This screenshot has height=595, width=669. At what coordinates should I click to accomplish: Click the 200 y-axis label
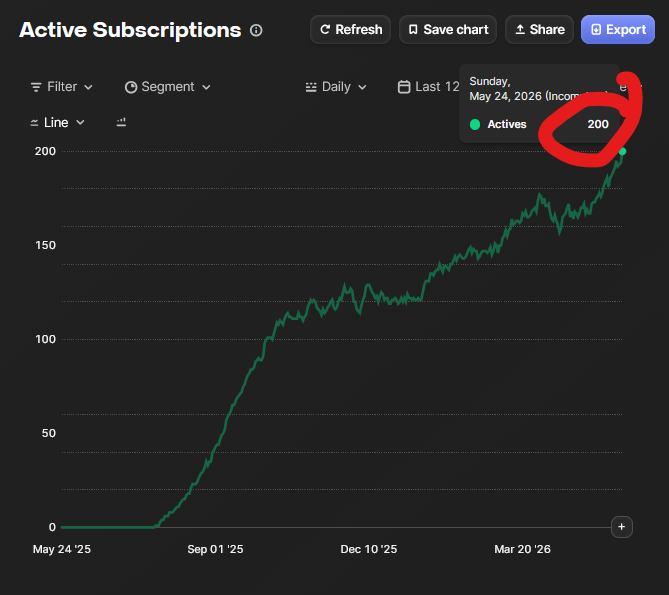(45, 151)
